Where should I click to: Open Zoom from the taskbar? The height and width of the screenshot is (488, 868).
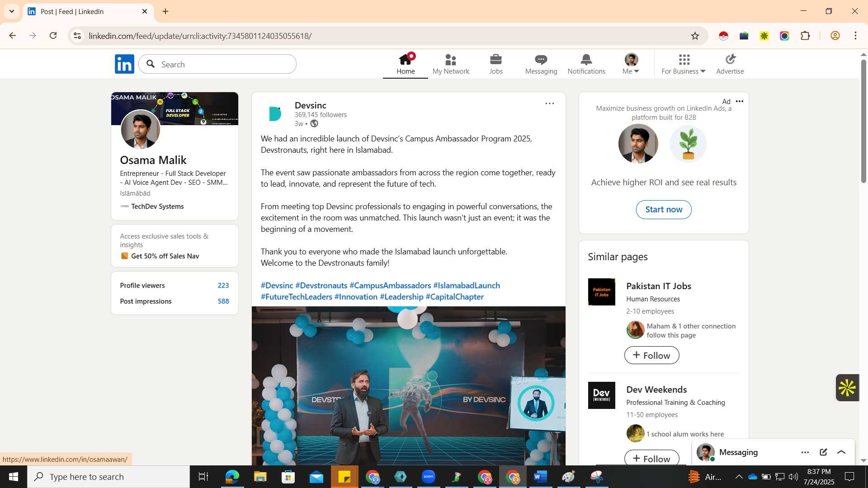[428, 477]
